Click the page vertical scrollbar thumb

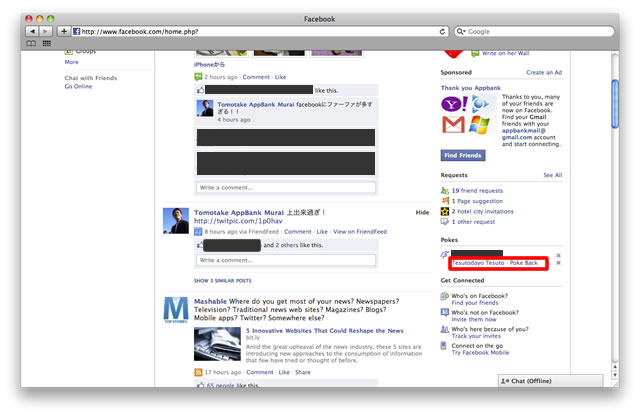click(615, 104)
